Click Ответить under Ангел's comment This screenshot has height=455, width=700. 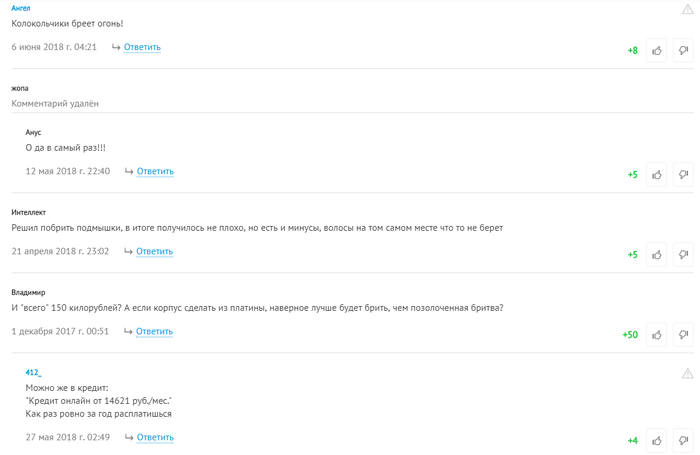point(142,47)
